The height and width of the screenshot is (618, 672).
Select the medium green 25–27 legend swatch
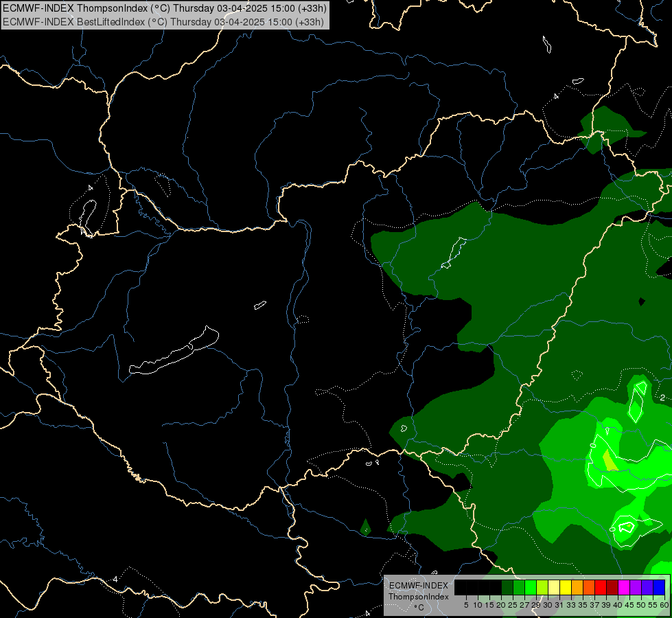click(519, 587)
